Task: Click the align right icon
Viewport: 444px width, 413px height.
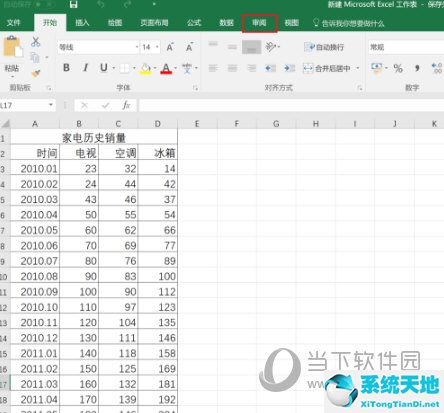Action: [x=251, y=68]
